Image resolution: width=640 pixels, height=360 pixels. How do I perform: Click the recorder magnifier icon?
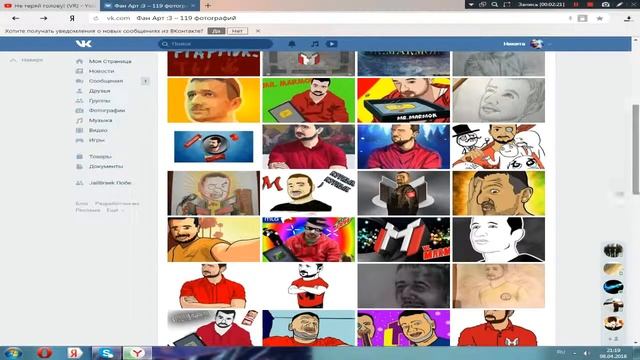495,4
